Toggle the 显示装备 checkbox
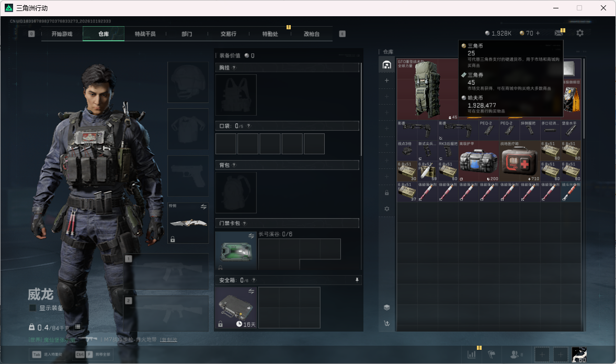 coord(32,308)
